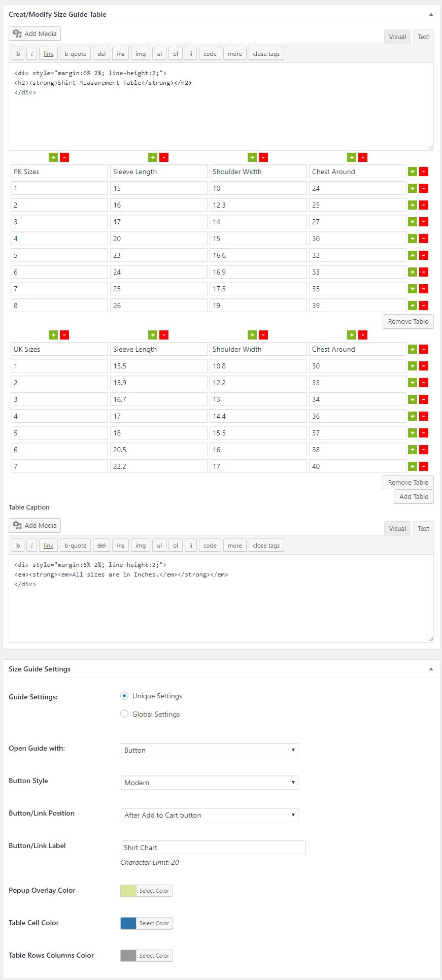Click 'ul' button in caption editor

click(159, 546)
